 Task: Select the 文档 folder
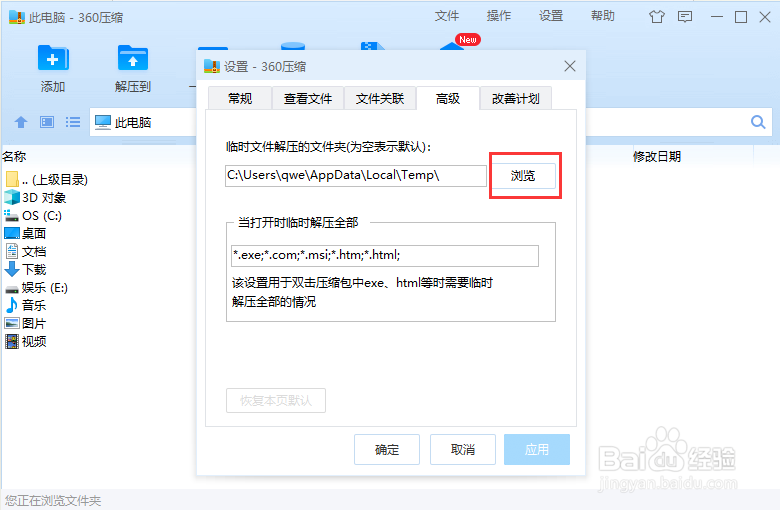point(25,251)
